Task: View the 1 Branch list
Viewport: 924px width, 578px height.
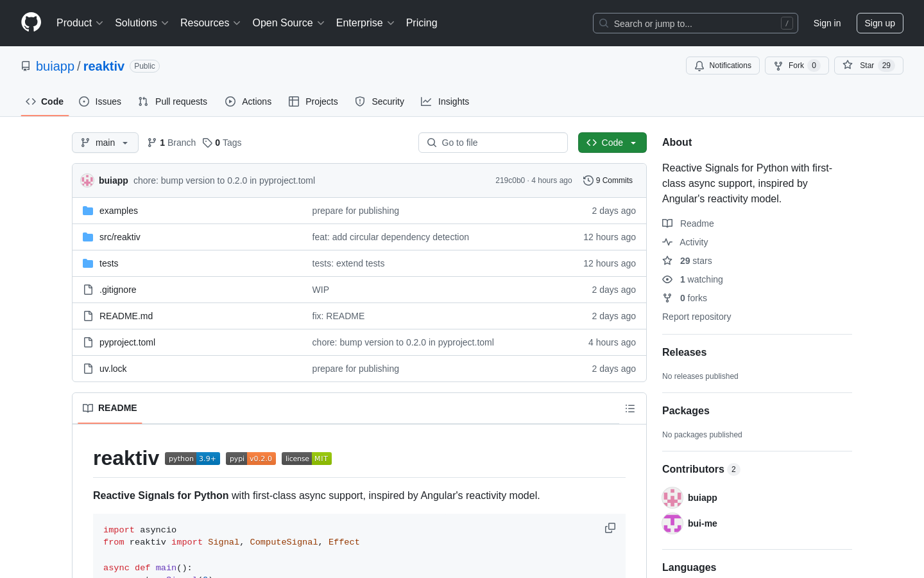Action: [x=171, y=143]
